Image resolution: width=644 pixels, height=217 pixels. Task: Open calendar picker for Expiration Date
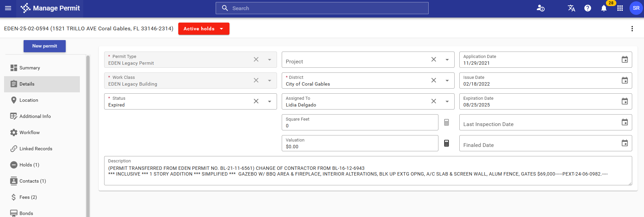point(624,101)
